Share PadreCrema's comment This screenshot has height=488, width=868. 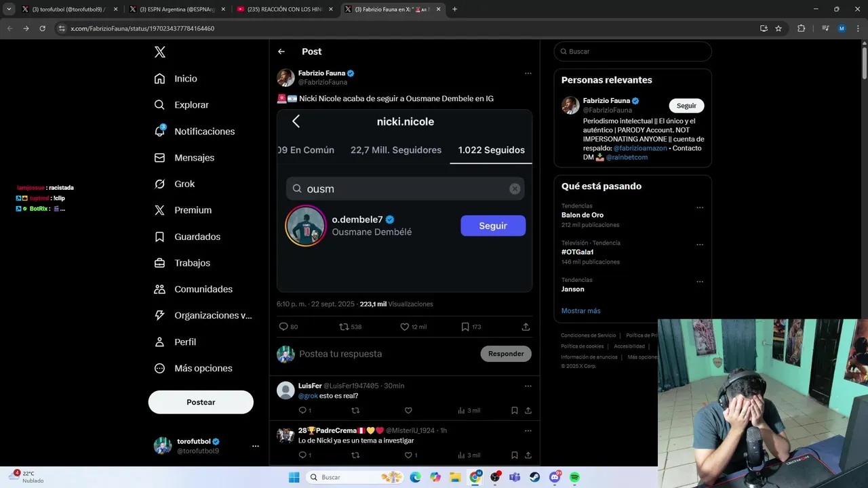click(528, 455)
